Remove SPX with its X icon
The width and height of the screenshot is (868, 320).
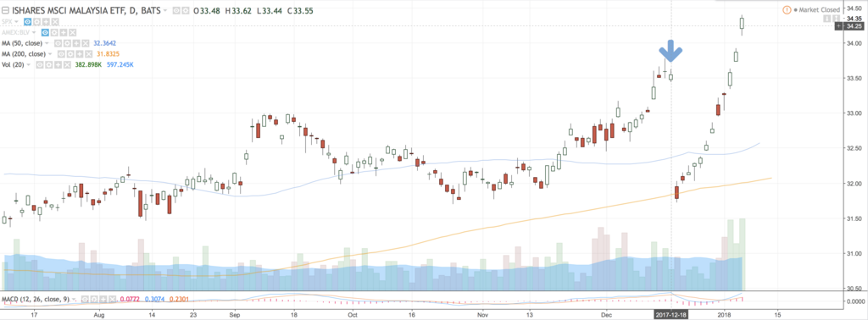[x=55, y=21]
